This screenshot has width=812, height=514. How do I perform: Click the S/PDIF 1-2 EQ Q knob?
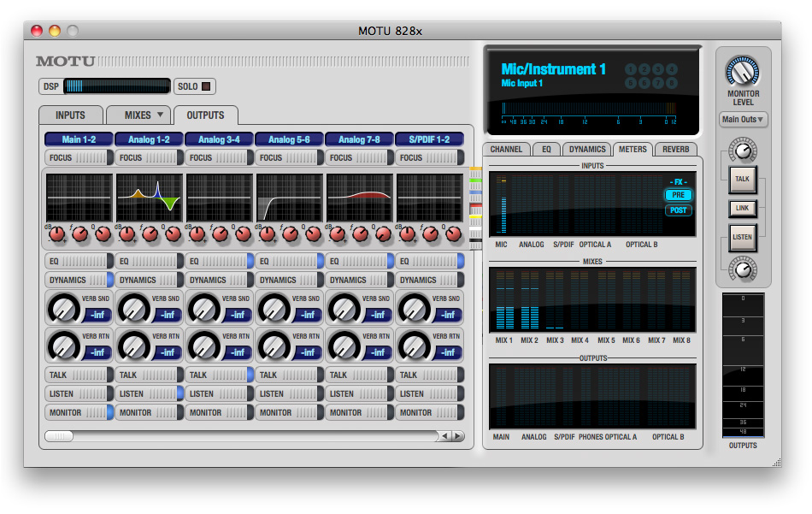pyautogui.click(x=454, y=233)
